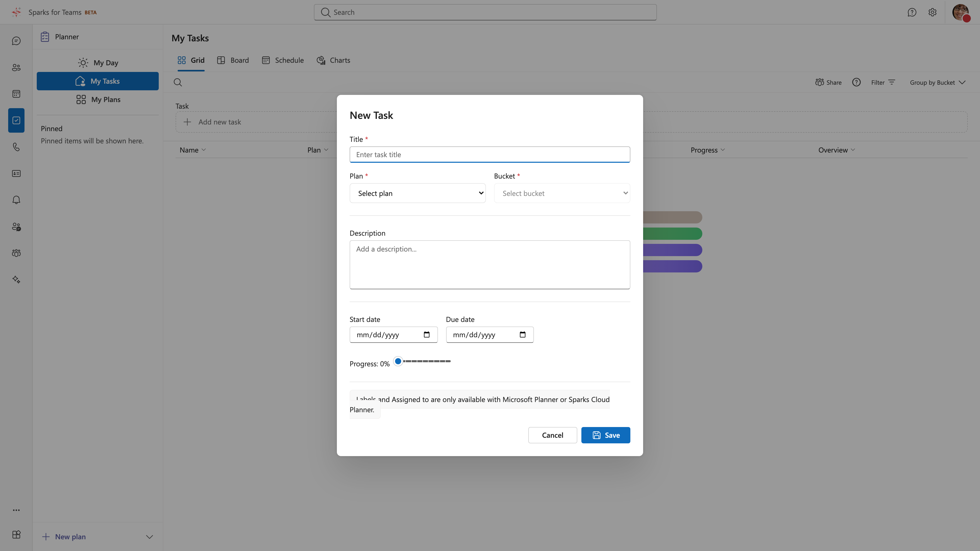Open the person-with-badge icon below the bell
The image size is (980, 551).
pyautogui.click(x=16, y=227)
